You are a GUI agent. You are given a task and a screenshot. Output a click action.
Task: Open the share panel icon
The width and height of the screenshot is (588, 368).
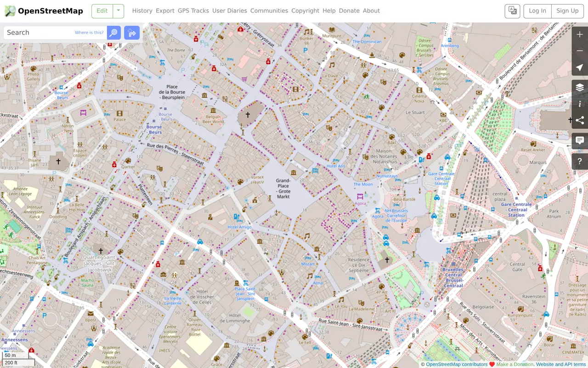click(580, 121)
